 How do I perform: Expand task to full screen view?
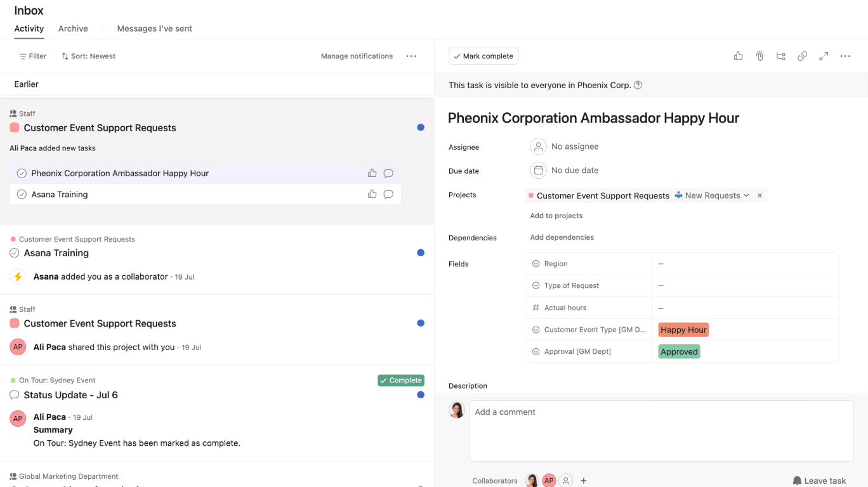click(824, 56)
